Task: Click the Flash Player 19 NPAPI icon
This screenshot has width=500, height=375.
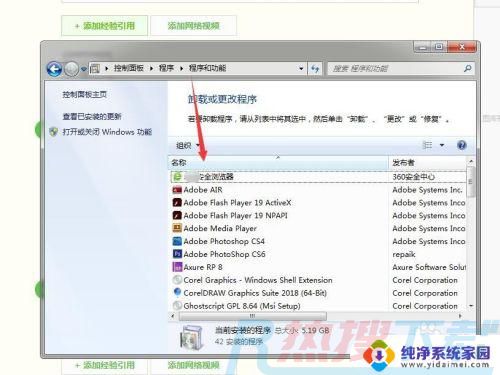Action: click(x=177, y=215)
